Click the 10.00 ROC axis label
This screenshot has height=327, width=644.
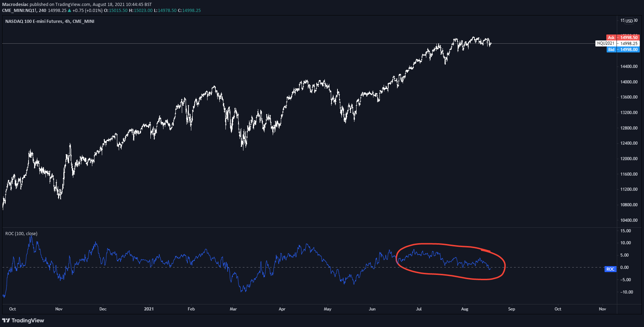coord(626,243)
